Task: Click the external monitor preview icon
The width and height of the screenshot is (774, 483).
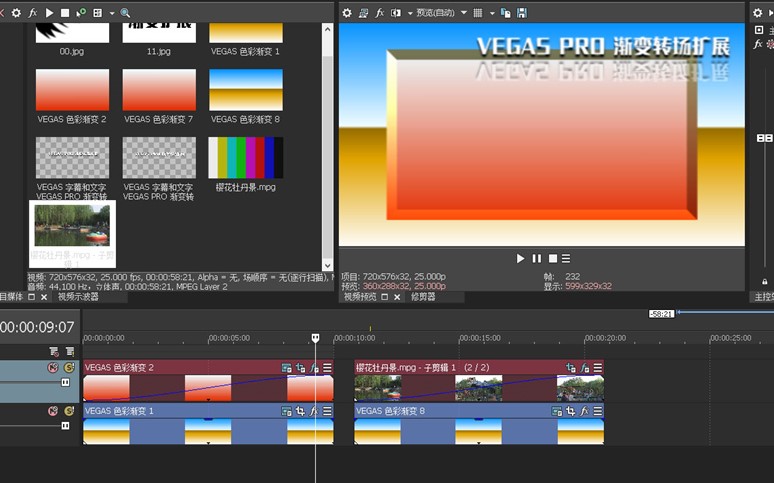Action: [363, 13]
